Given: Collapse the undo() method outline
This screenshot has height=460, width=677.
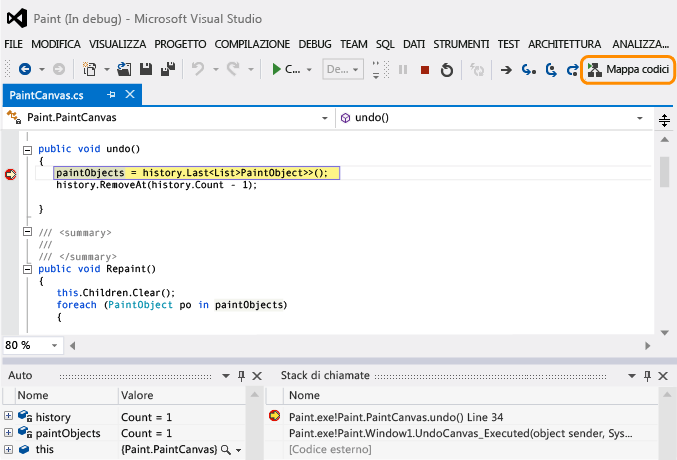Looking at the screenshot, I should (27, 150).
